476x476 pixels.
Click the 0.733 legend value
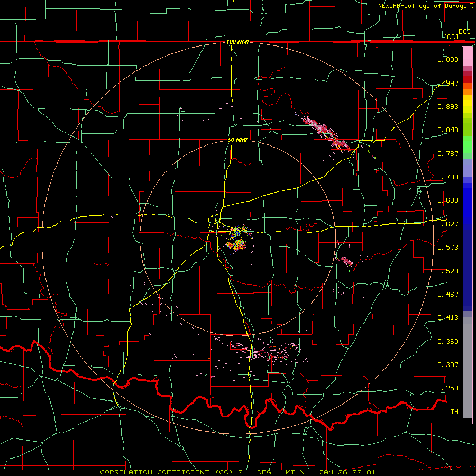pyautogui.click(x=448, y=177)
